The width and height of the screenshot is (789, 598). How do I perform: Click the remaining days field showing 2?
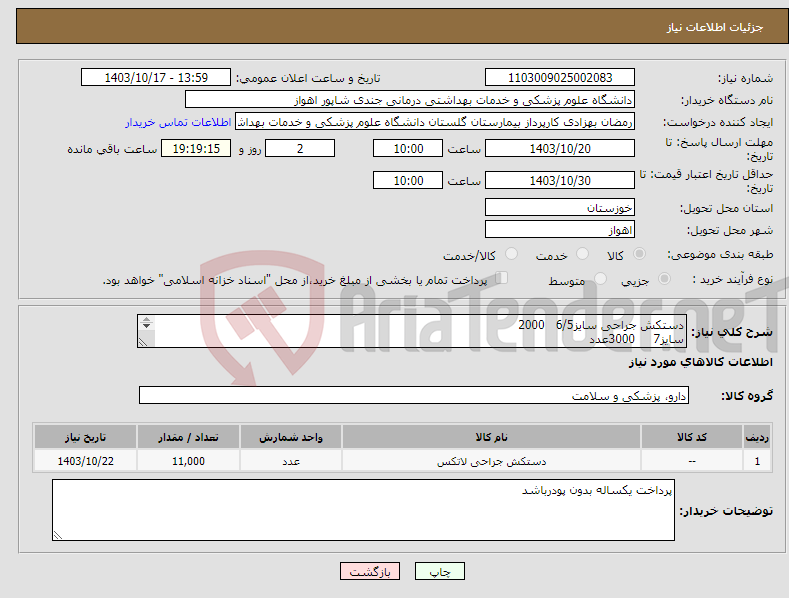pyautogui.click(x=300, y=148)
